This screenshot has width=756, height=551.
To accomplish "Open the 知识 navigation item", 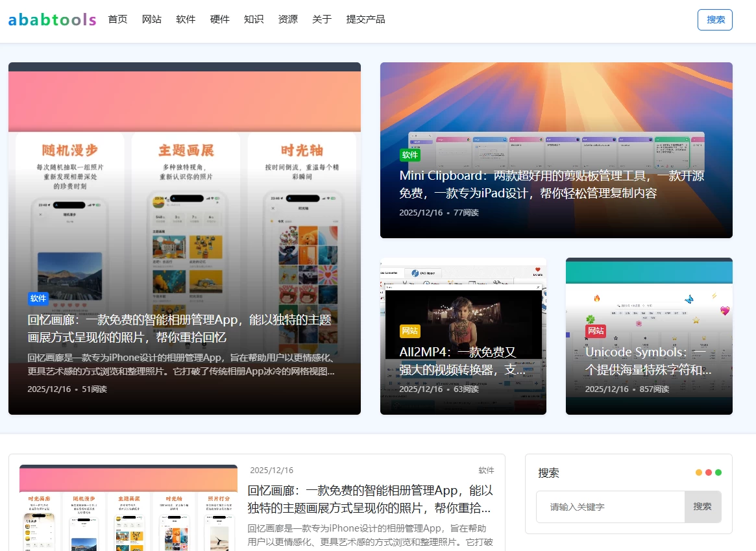I will (254, 19).
